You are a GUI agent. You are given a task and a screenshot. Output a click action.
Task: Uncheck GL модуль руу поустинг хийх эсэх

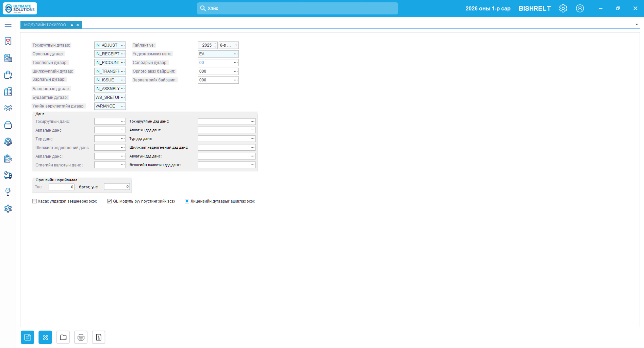109,201
